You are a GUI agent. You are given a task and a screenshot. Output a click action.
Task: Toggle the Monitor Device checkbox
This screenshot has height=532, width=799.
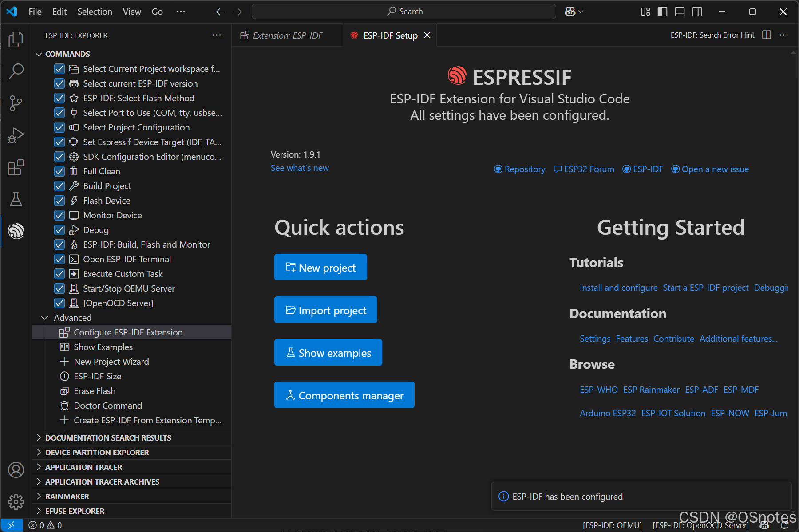tap(59, 215)
